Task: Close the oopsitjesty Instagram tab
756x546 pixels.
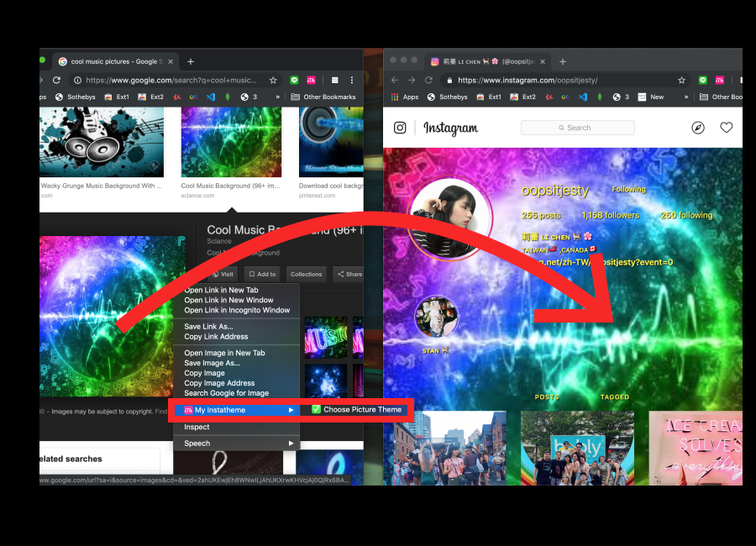Action: (x=543, y=61)
